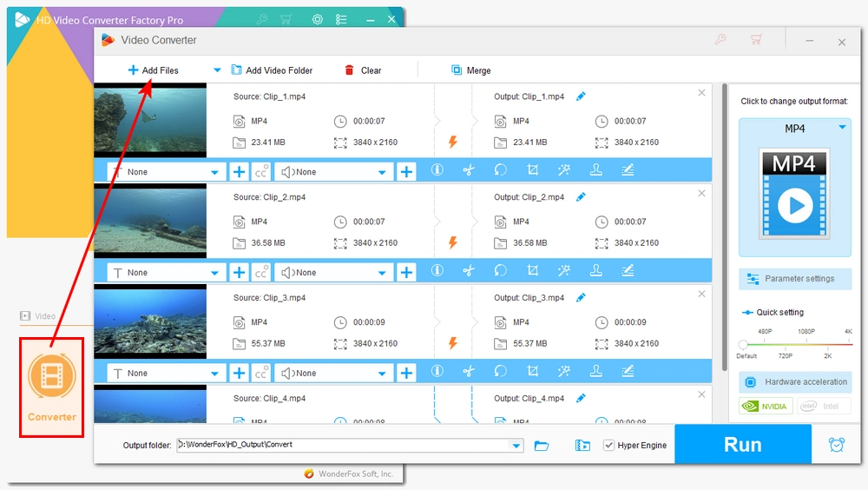Show file info for Clip_1.mp4
This screenshot has width=868, height=490.
pyautogui.click(x=437, y=169)
